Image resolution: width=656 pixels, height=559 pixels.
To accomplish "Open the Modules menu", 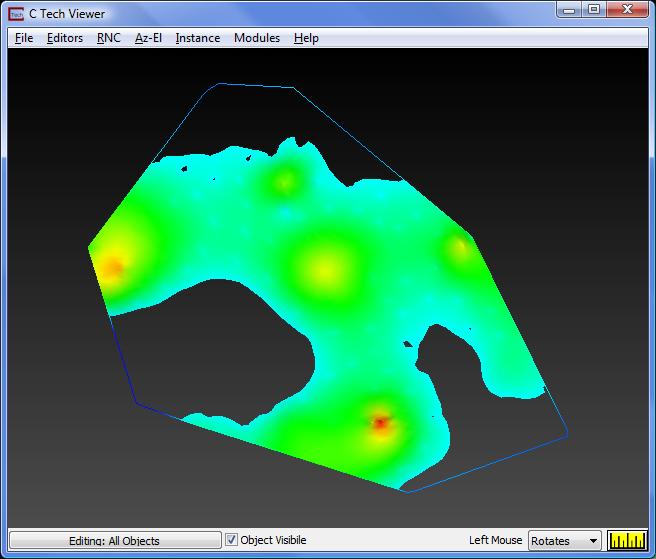I will 257,38.
